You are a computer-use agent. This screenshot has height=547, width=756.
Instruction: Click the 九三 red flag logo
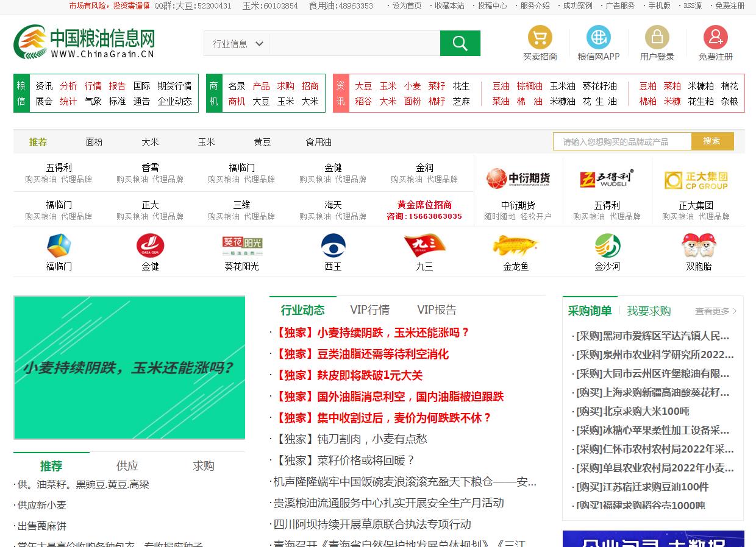[x=425, y=245]
